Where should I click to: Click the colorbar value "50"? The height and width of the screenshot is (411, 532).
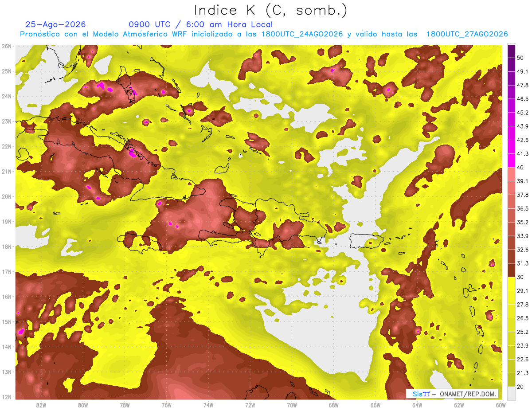coord(520,58)
